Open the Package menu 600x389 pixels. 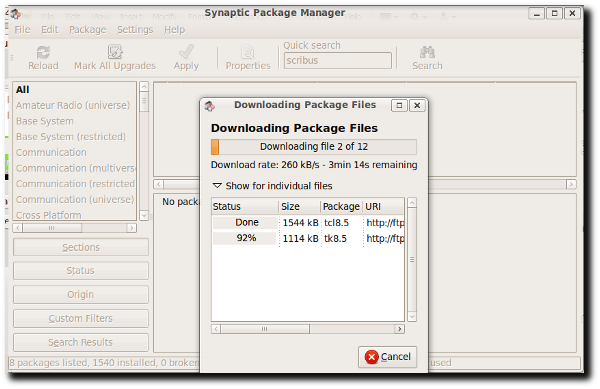pos(88,30)
